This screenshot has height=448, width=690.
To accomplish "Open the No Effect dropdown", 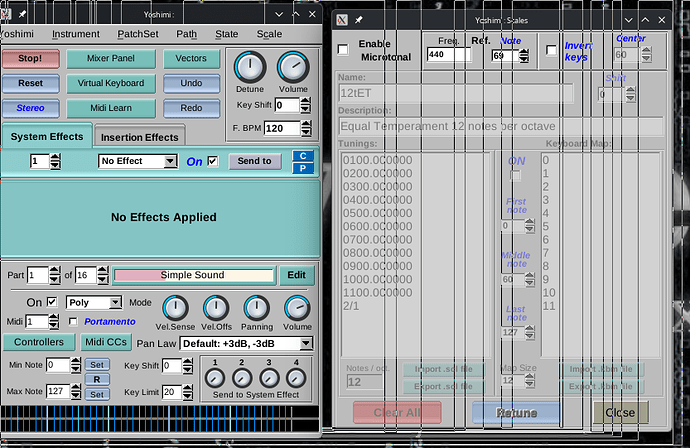I will pos(138,161).
